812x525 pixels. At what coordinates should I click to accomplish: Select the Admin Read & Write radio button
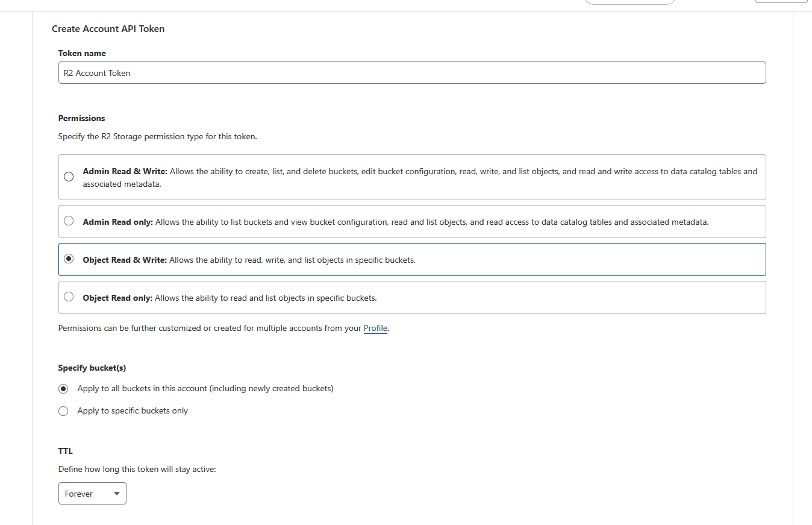pos(69,177)
